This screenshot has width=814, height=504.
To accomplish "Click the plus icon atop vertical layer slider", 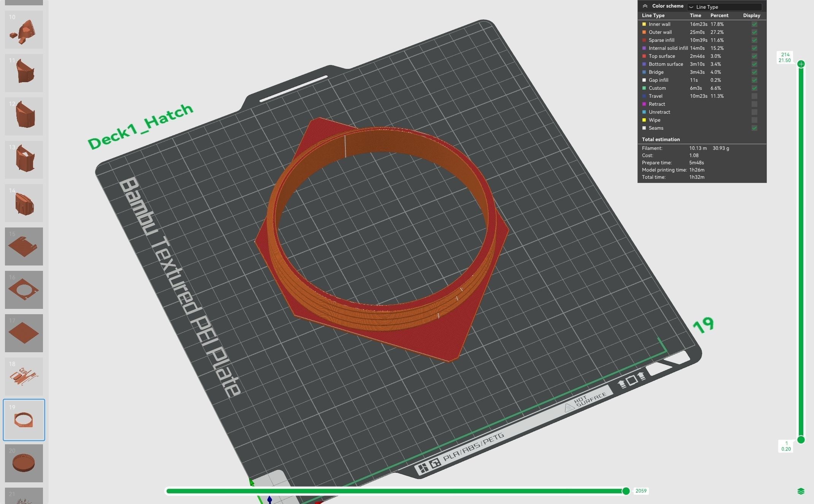I will pos(801,64).
